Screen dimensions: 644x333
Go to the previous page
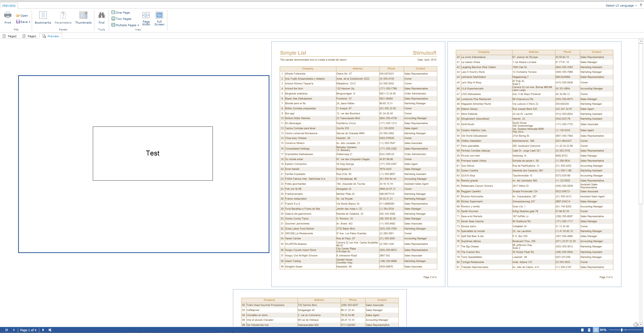pyautogui.click(x=14, y=330)
